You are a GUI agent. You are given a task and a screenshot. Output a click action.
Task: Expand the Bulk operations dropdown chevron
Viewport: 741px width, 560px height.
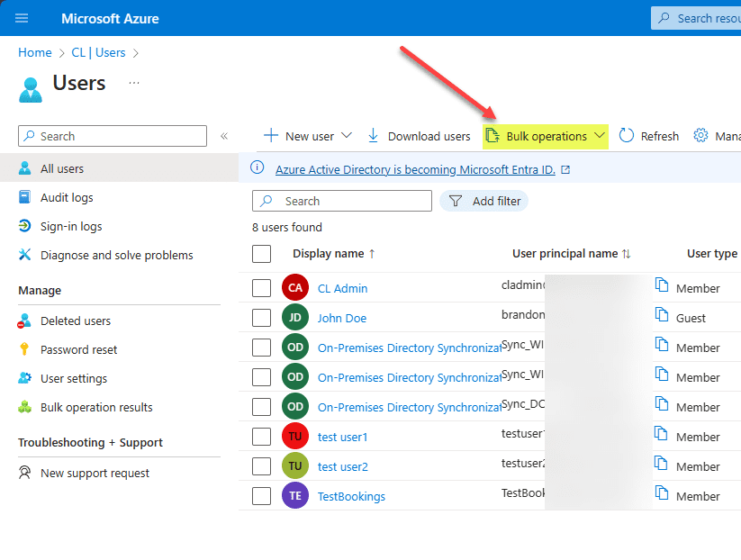(600, 136)
